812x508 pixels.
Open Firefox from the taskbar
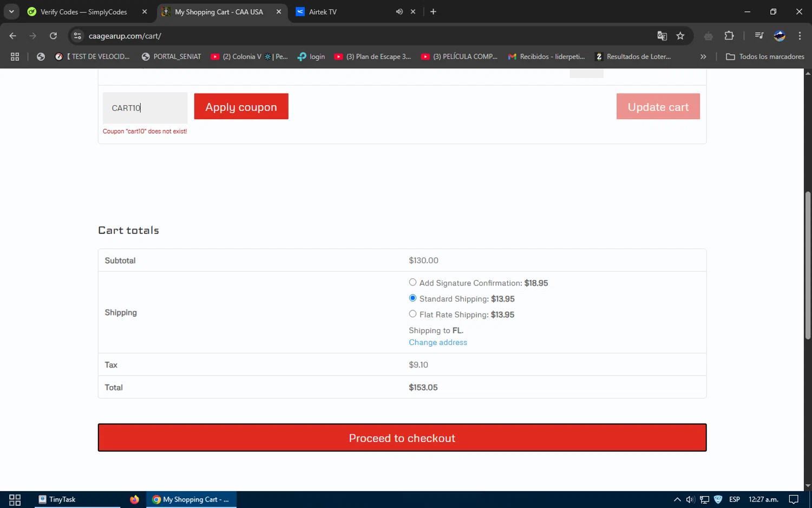point(134,499)
